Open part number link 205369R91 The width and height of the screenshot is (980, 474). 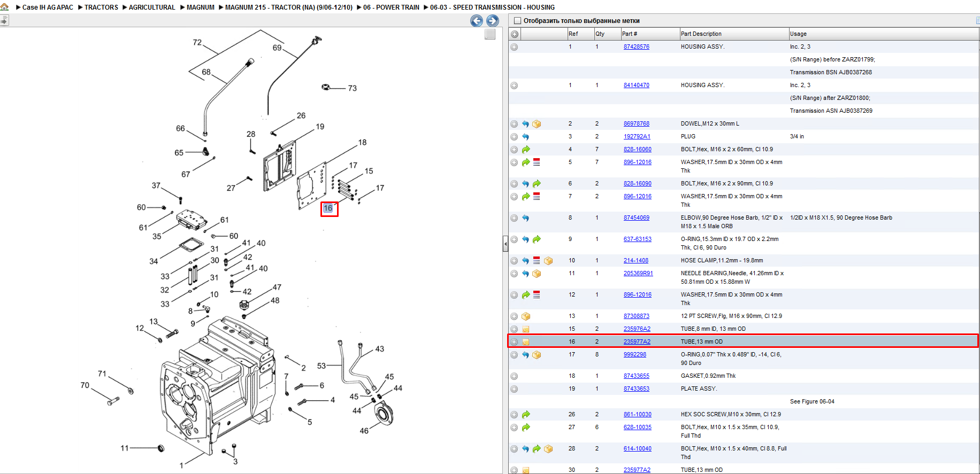tap(638, 274)
